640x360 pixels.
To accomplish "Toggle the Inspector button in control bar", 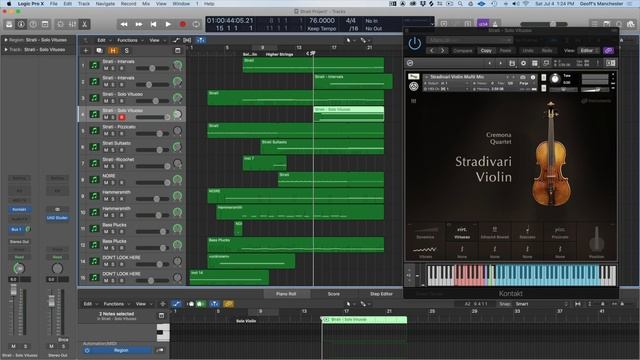I will point(21,24).
